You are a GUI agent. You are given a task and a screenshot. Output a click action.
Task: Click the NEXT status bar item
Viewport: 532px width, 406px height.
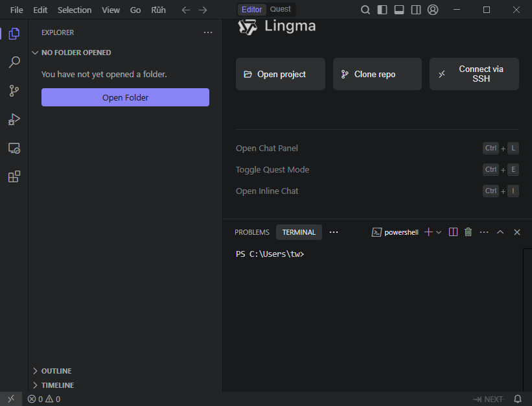coord(488,400)
